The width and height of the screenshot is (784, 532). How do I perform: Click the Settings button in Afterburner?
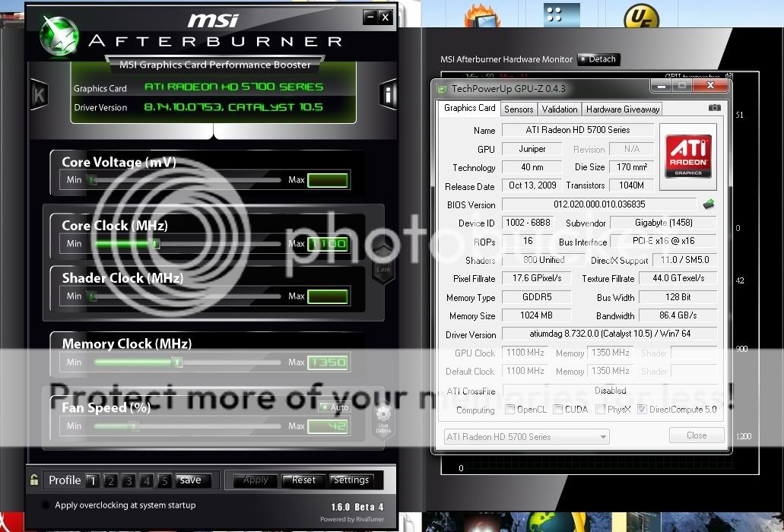(x=351, y=480)
